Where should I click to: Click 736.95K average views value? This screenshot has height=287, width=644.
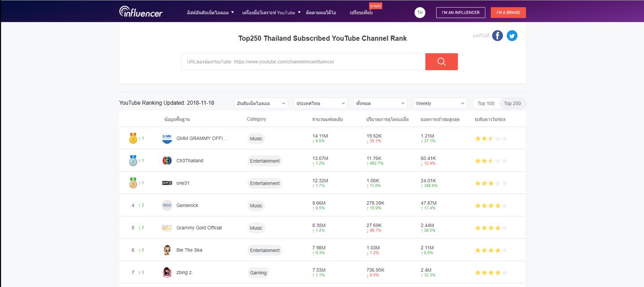pyautogui.click(x=375, y=270)
